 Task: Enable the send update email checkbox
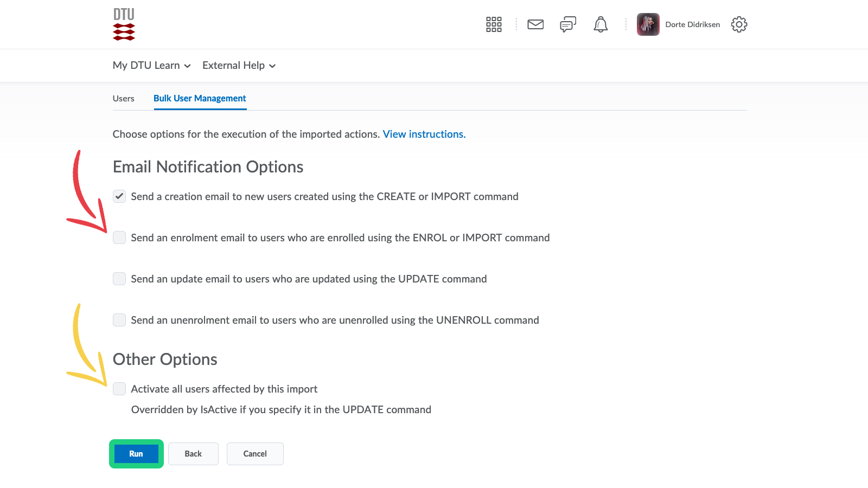[119, 279]
